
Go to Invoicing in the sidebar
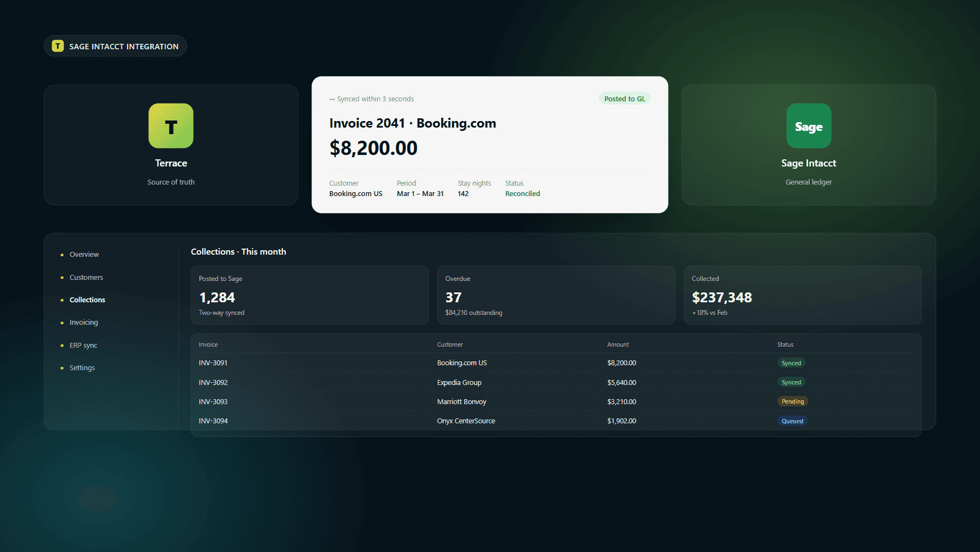point(84,323)
